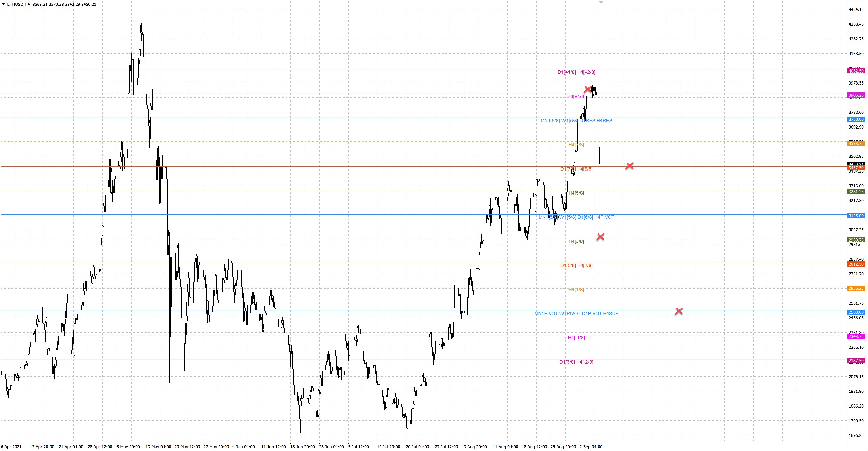Select the 'D1[+1/8] H4[+2/8]' level label
868x451 pixels.
(576, 72)
